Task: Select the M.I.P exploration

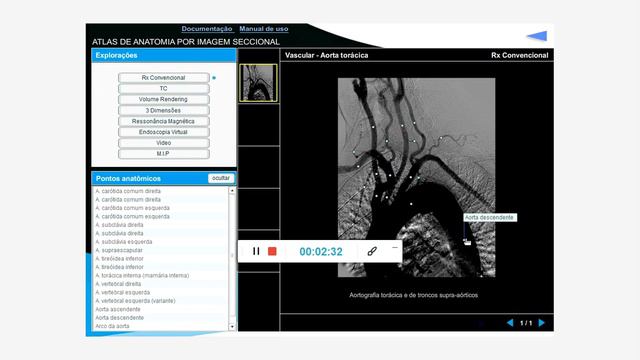Action: (164, 153)
